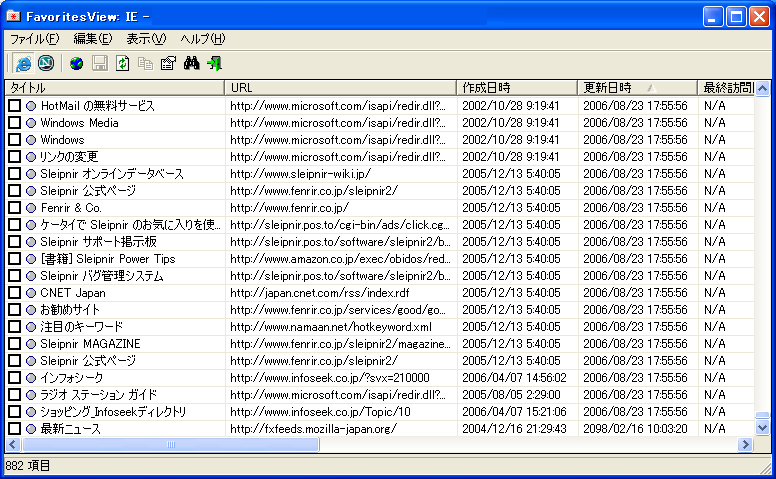Click the vertical scrollbar up arrow
This screenshot has height=479, width=776.
pyautogui.click(x=763, y=89)
